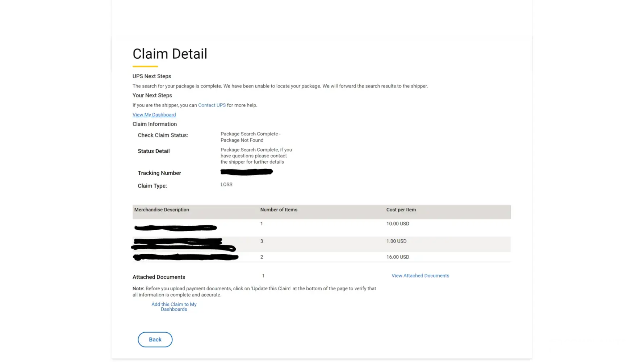Select the 1.00 USD cost cell
This screenshot has height=362, width=644.
click(x=396, y=241)
